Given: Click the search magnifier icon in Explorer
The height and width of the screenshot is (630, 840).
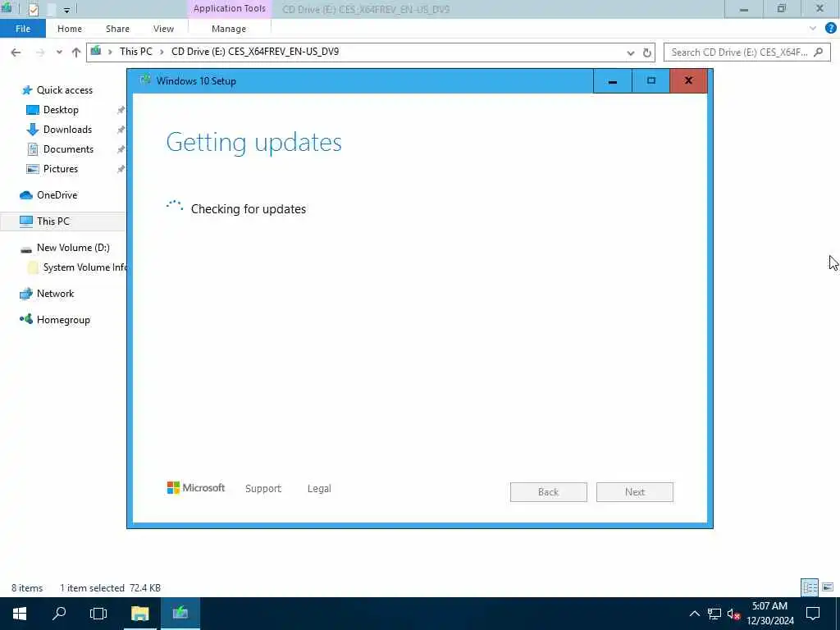Looking at the screenshot, I should click(x=818, y=52).
